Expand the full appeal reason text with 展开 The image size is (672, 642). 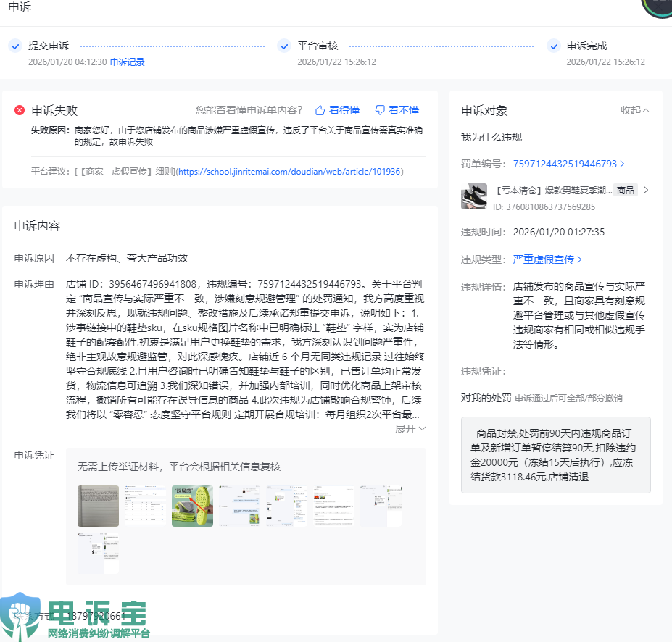pos(410,429)
